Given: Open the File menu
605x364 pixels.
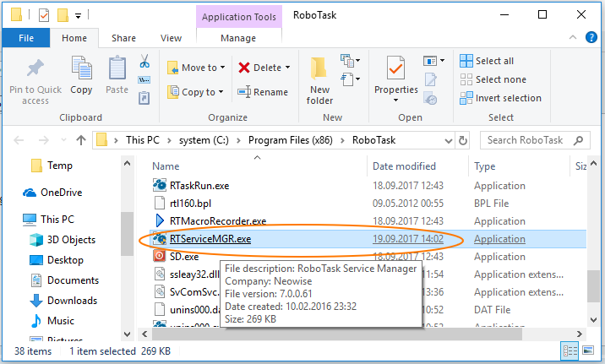Looking at the screenshot, I should [x=26, y=38].
